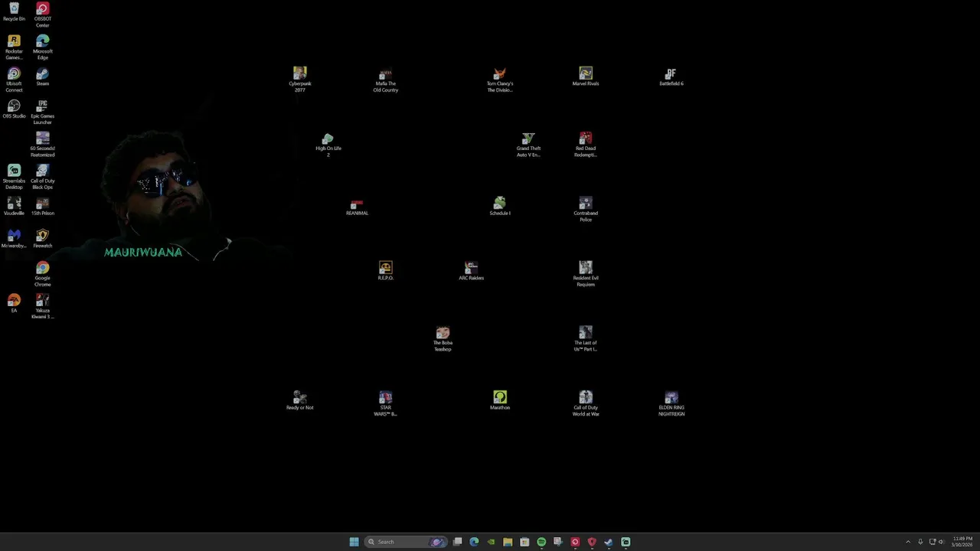Select the Ready or Not icon
The image size is (980, 551).
(x=300, y=401)
